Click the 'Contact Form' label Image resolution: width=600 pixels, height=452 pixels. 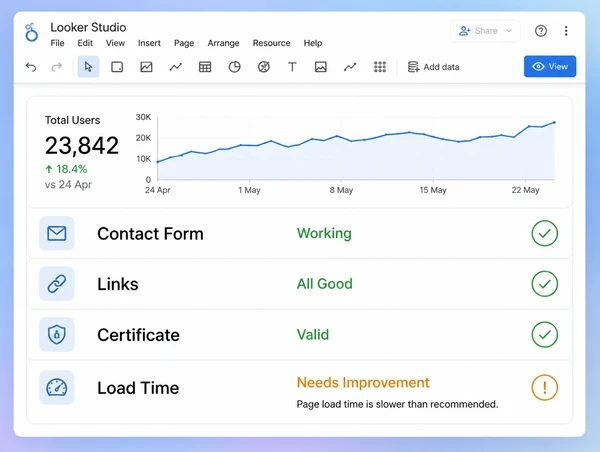[x=150, y=233]
